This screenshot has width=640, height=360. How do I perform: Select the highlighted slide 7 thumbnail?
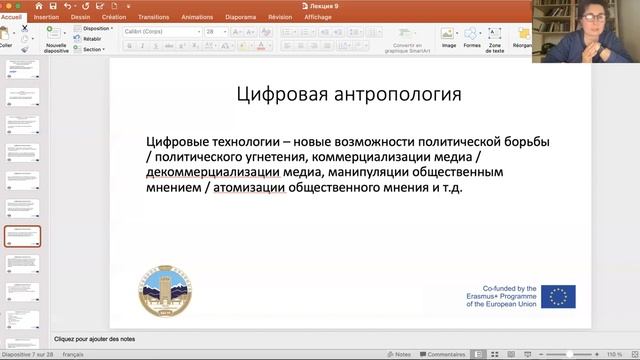22,236
